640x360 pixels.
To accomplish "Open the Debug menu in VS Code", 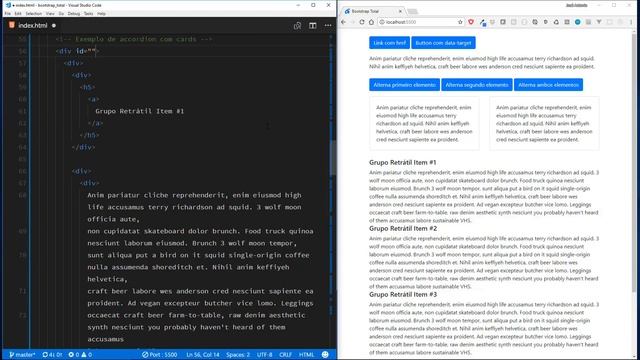I will (74, 13).
